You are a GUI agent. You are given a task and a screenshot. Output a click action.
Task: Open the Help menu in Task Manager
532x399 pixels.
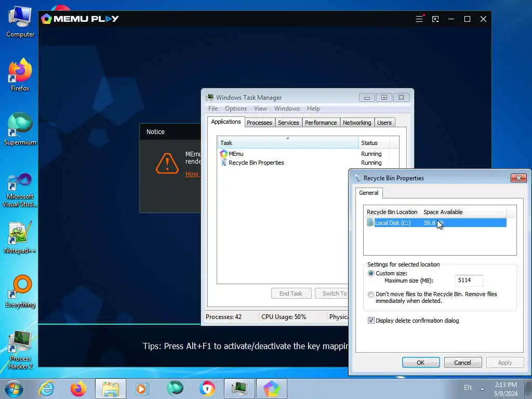coord(313,109)
